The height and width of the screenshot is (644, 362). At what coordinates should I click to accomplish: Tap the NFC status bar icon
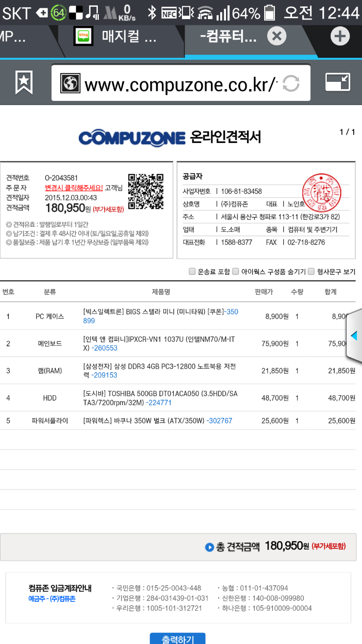[169, 12]
